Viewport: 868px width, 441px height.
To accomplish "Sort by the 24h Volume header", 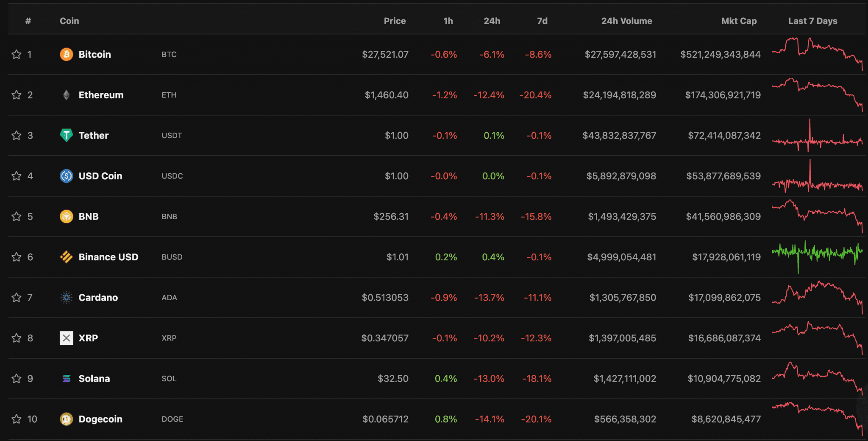I will (626, 21).
